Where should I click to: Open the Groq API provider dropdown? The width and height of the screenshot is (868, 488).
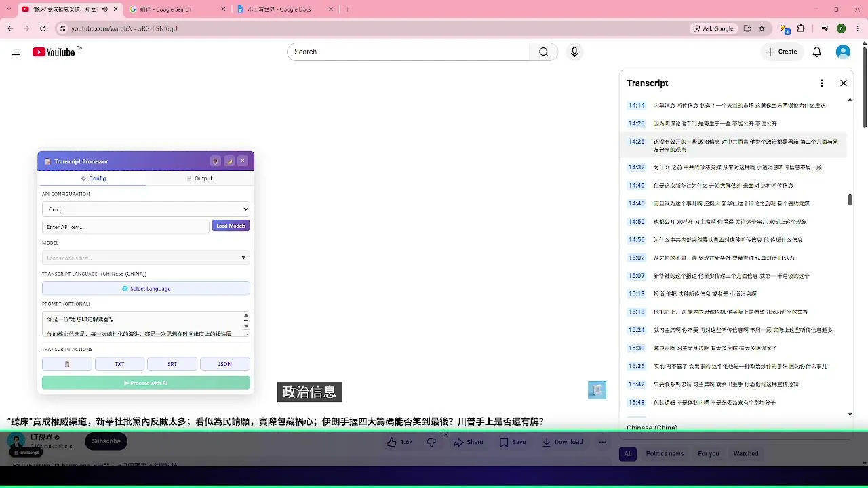pyautogui.click(x=146, y=209)
